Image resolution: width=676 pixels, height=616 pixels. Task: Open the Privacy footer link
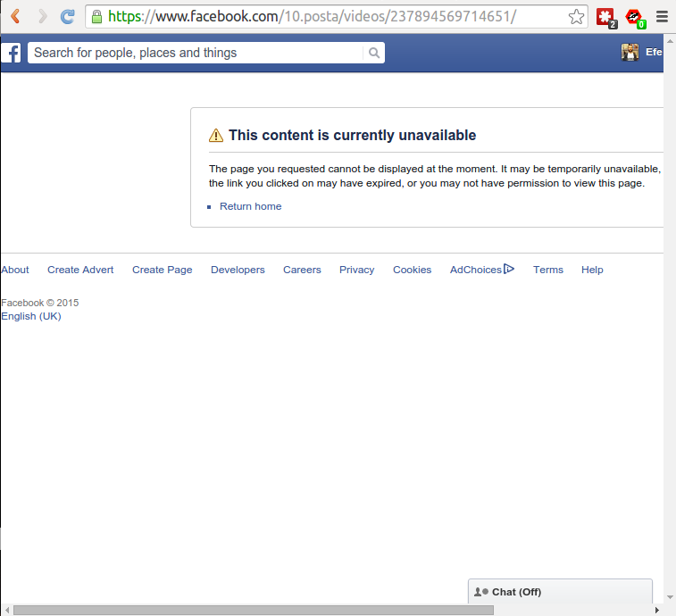356,270
